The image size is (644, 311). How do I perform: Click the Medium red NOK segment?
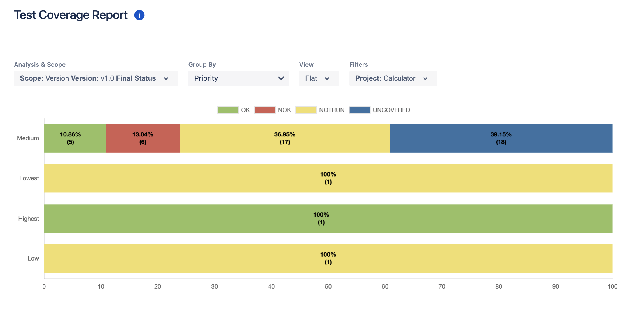pos(143,138)
